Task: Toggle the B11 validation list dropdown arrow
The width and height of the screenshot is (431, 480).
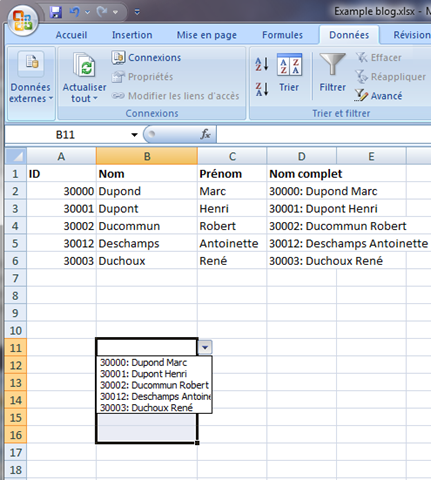Action: coord(205,347)
